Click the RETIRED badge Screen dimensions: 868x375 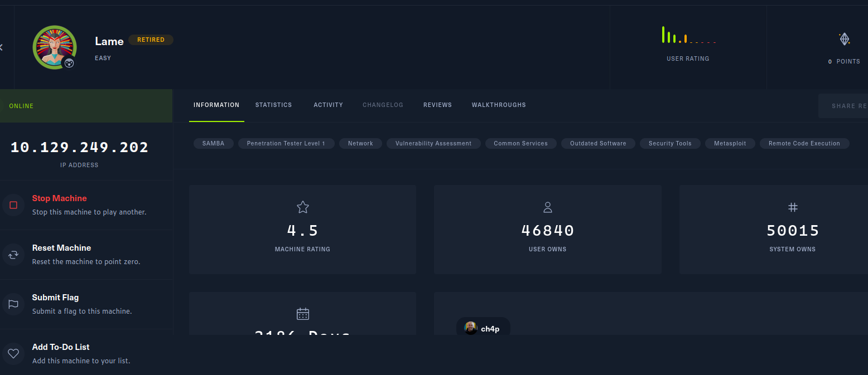(x=151, y=40)
